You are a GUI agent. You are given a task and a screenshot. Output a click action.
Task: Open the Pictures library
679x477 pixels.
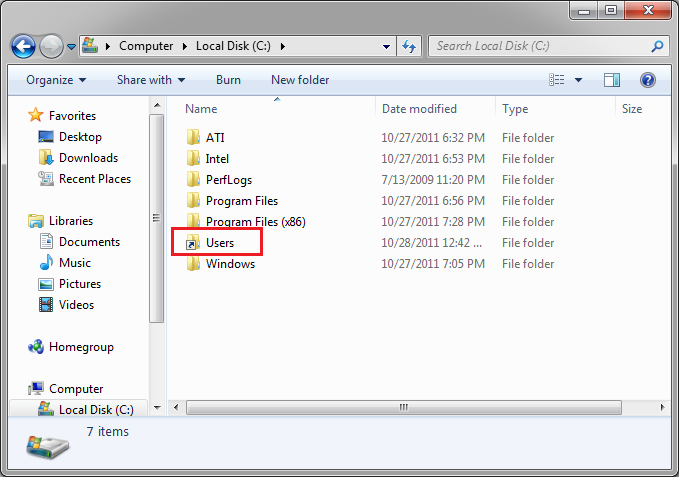(80, 284)
